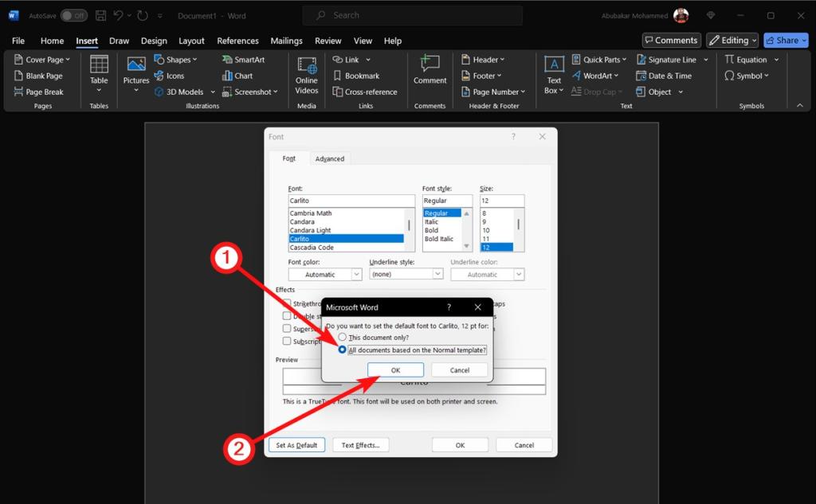Select Cascadia Code in the font list

[312, 248]
